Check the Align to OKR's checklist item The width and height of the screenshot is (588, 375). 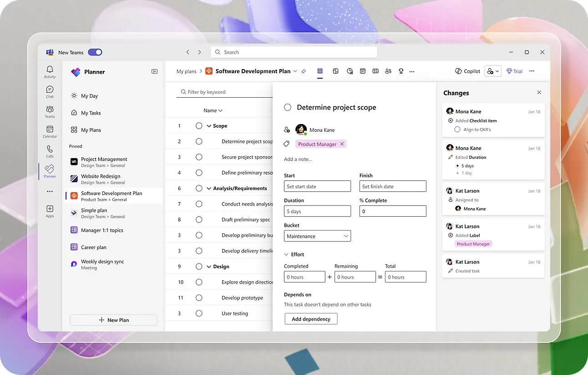coord(457,130)
